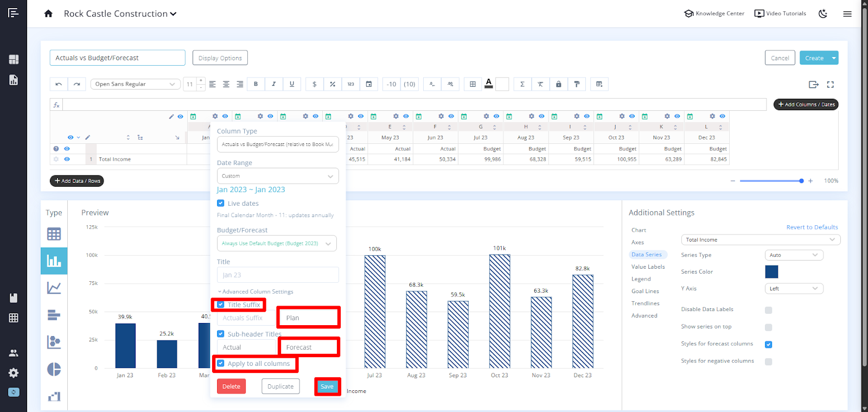Toggle dark mode moon icon

(x=823, y=14)
